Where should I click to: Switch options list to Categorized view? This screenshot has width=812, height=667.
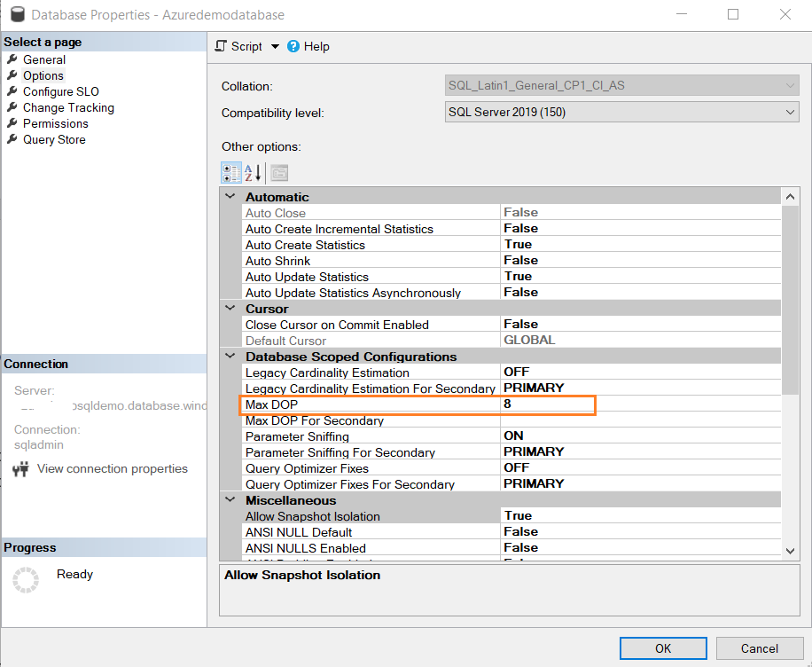[231, 172]
